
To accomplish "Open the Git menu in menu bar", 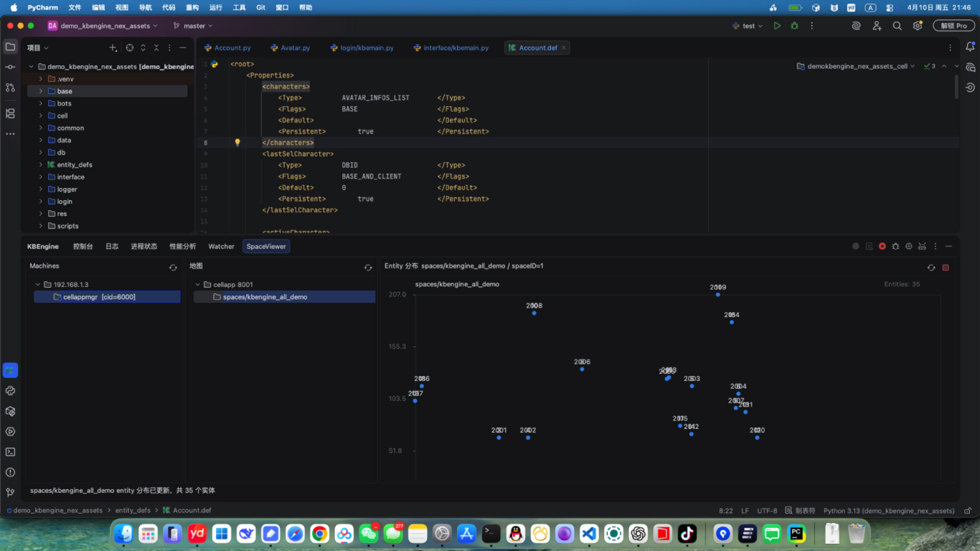I will pyautogui.click(x=260, y=7).
